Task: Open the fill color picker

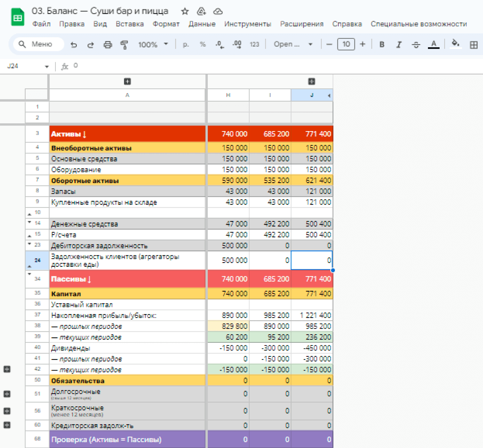Action: (455, 44)
